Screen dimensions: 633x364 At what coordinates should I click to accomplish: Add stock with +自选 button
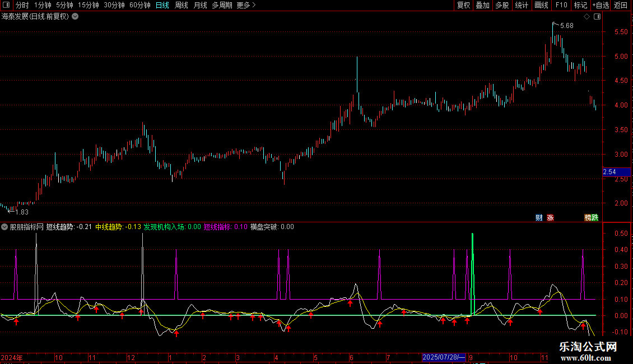(x=601, y=6)
